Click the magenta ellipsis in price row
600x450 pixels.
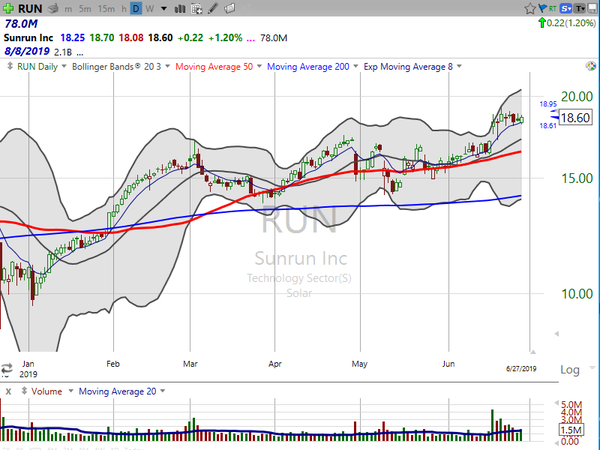tap(251, 39)
